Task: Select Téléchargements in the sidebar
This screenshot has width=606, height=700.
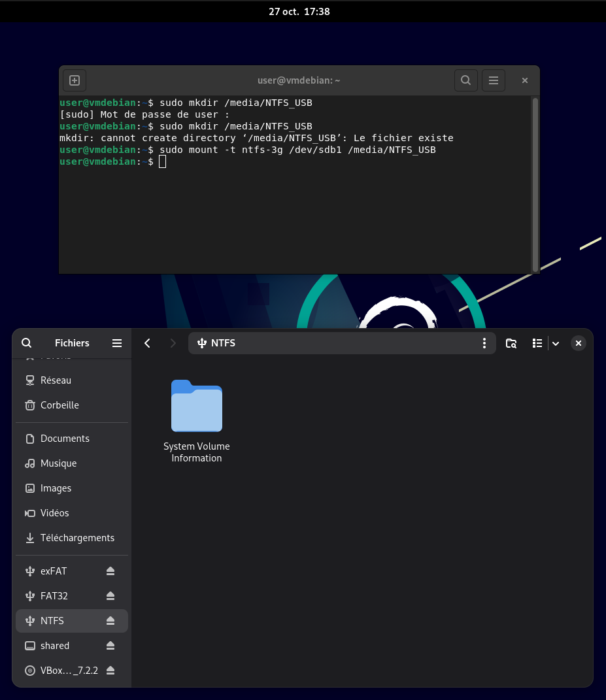Action: [77, 538]
